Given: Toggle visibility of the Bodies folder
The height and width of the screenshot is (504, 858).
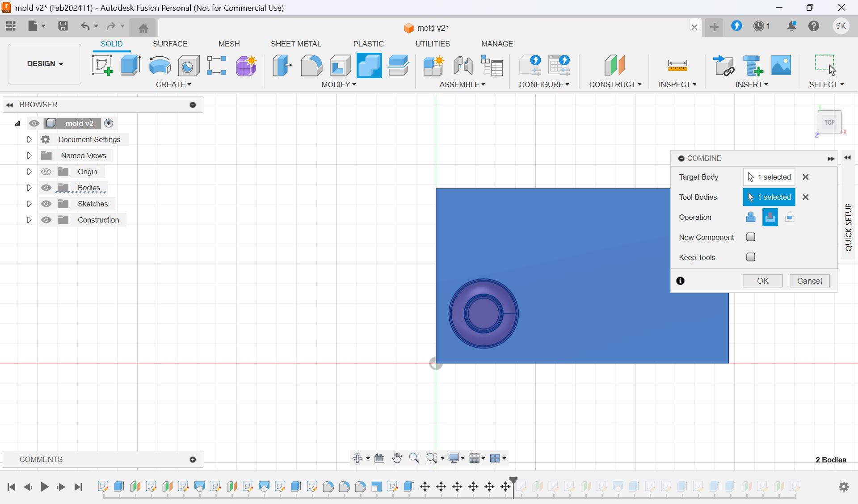Looking at the screenshot, I should (46, 188).
